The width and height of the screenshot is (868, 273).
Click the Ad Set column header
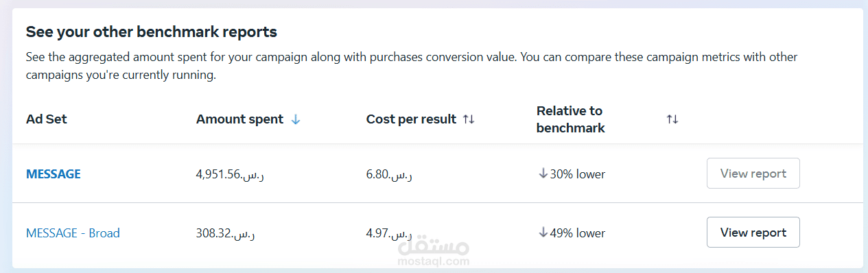pyautogui.click(x=47, y=119)
